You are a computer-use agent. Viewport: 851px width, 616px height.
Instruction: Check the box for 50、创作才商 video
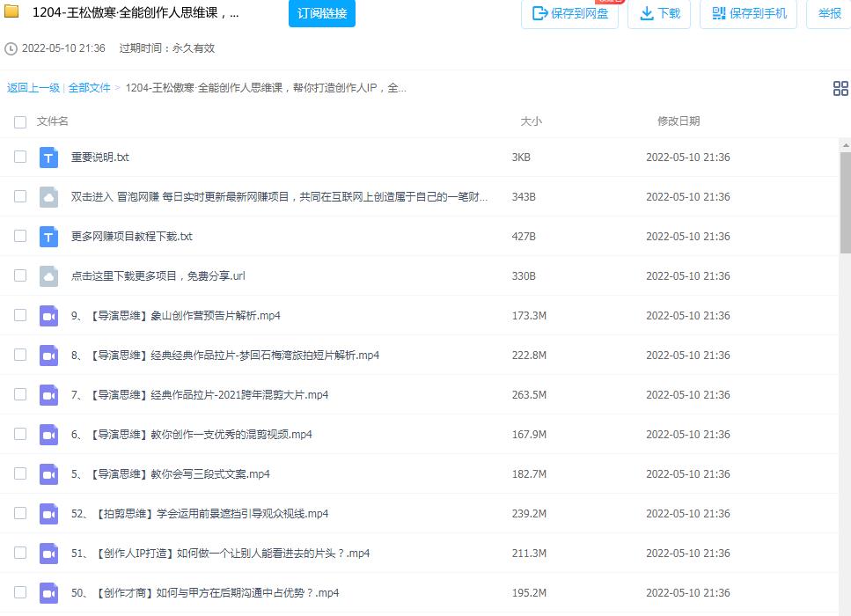tap(20, 592)
